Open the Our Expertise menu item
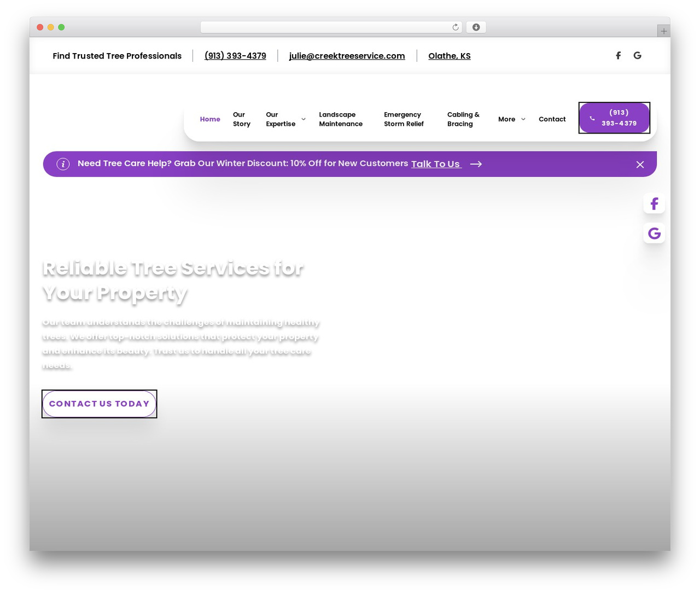The width and height of the screenshot is (700, 593). (x=281, y=119)
